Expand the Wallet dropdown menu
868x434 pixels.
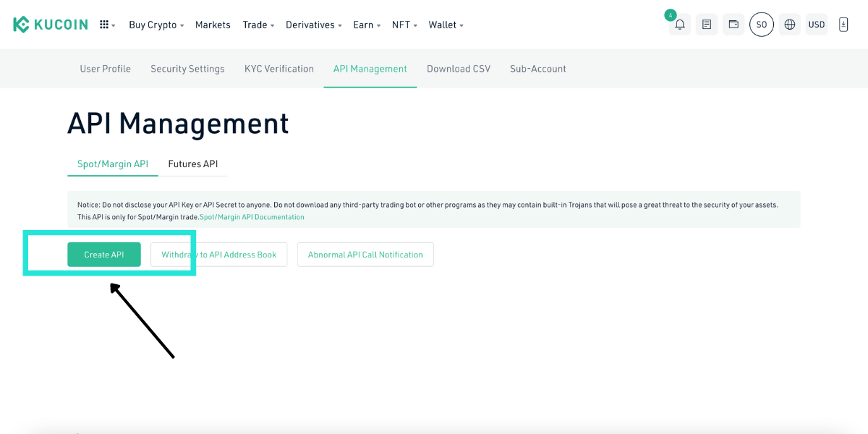click(446, 25)
